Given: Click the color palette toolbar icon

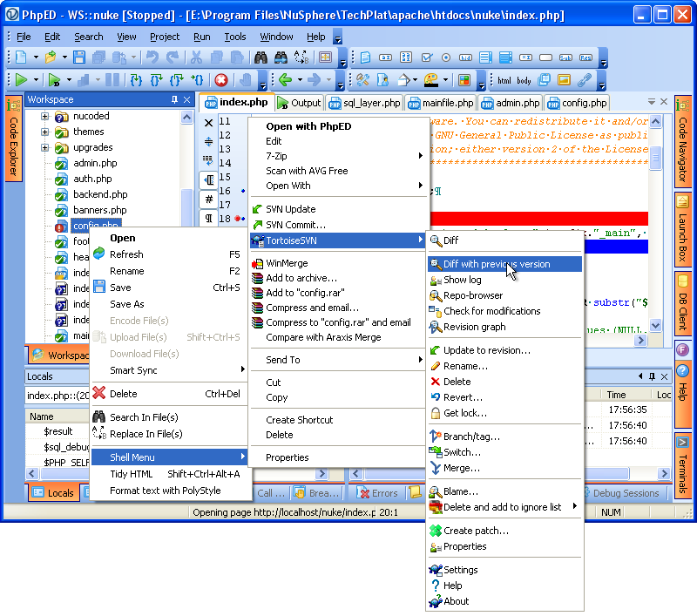Looking at the screenshot, I should coord(430,80).
